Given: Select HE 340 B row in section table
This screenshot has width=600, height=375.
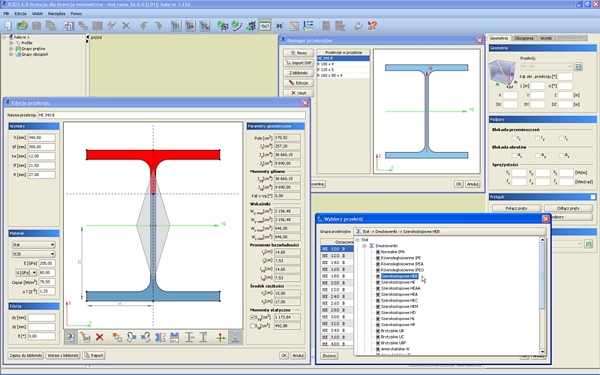Looking at the screenshot, I should point(337,330).
